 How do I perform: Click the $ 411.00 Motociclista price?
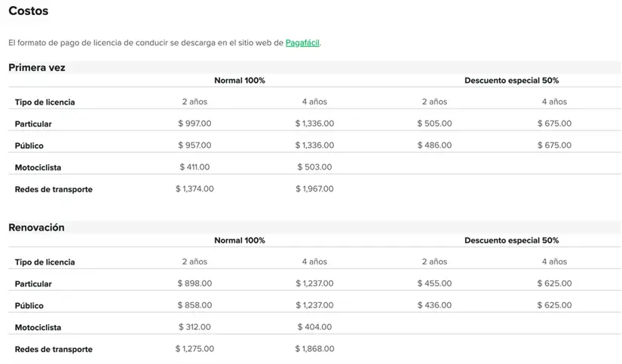click(195, 167)
